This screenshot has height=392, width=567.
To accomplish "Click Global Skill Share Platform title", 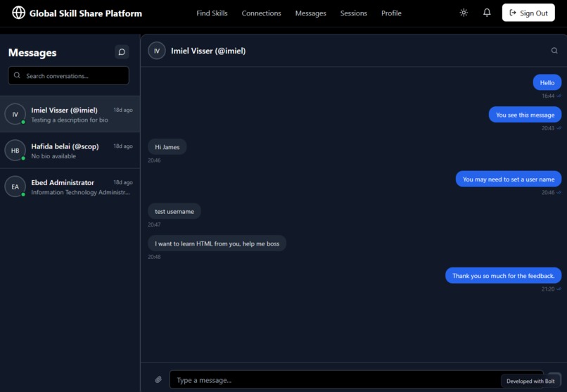I will click(86, 13).
